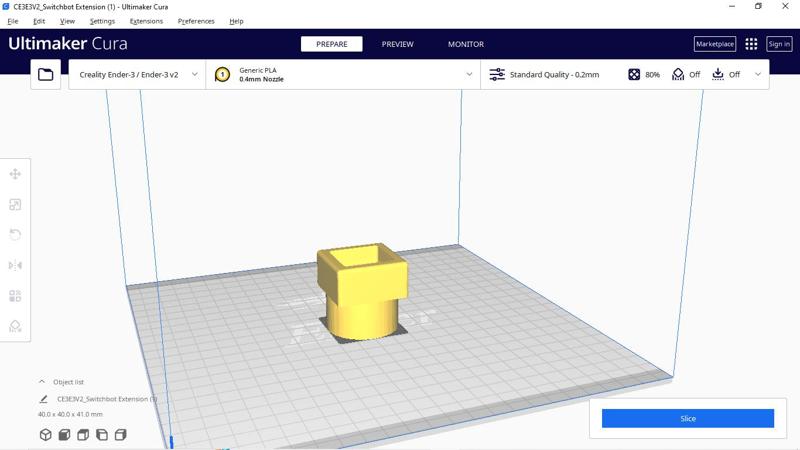Screen dimensions: 800x450
Task: Open the File menu
Action: point(13,21)
